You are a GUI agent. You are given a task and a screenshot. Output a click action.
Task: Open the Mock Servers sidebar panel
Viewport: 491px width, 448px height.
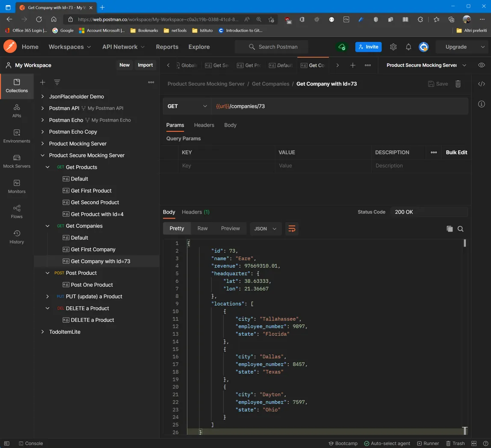[17, 161]
